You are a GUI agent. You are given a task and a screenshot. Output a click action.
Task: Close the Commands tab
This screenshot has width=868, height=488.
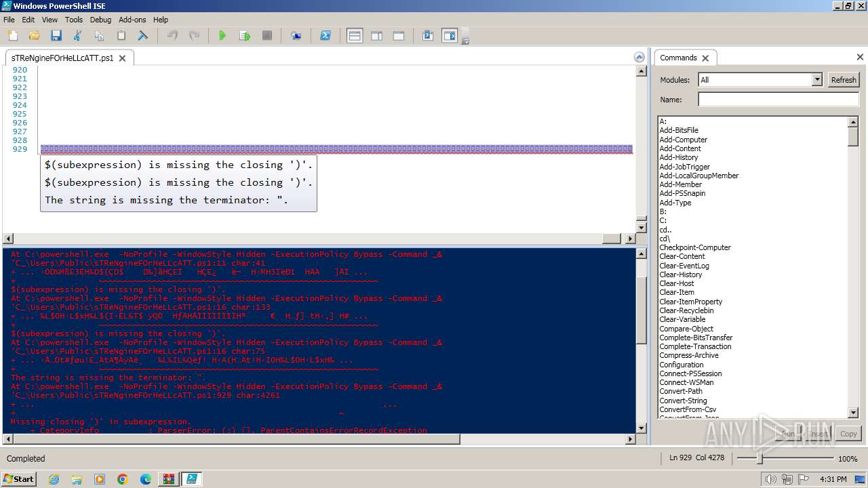coord(705,58)
